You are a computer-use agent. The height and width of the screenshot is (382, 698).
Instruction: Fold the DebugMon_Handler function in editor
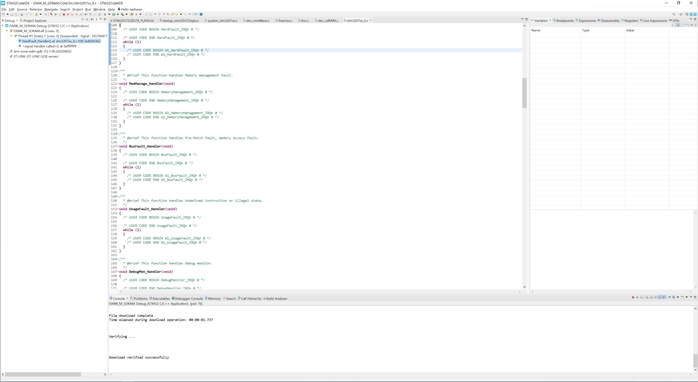[118, 272]
